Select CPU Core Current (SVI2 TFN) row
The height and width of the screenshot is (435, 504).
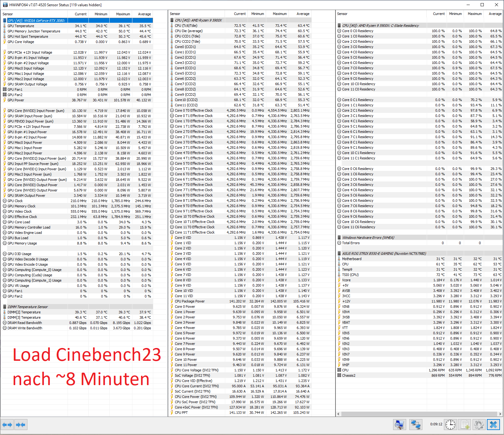point(240,386)
